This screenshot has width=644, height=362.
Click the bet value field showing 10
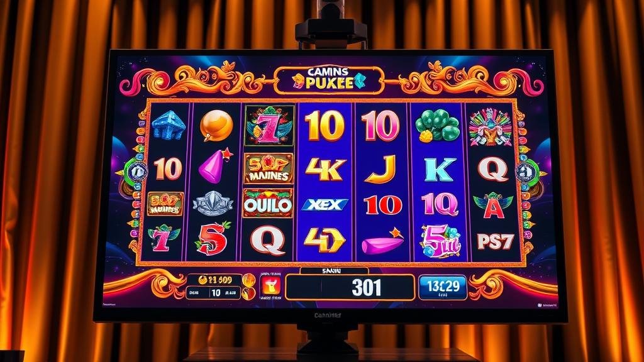coord(213,293)
